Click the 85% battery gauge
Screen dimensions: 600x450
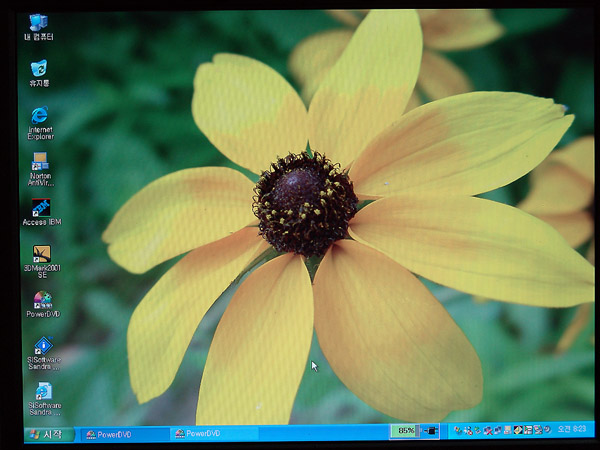click(x=405, y=431)
